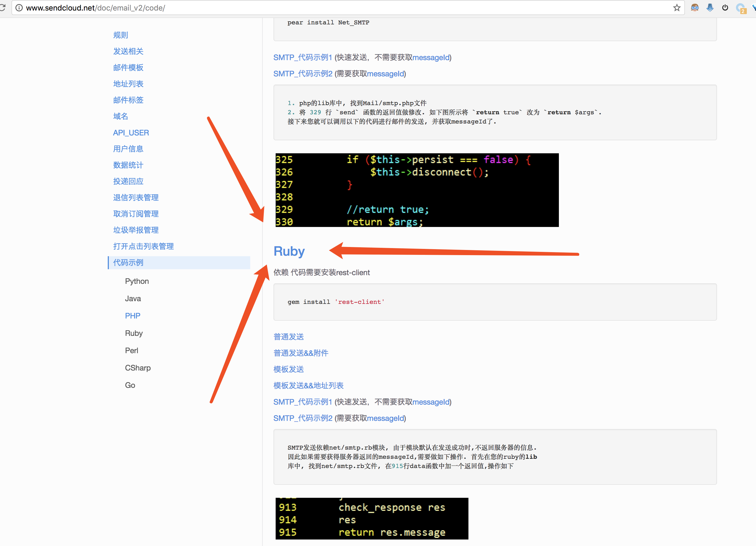Click the blue download arrow extension

pyautogui.click(x=710, y=8)
